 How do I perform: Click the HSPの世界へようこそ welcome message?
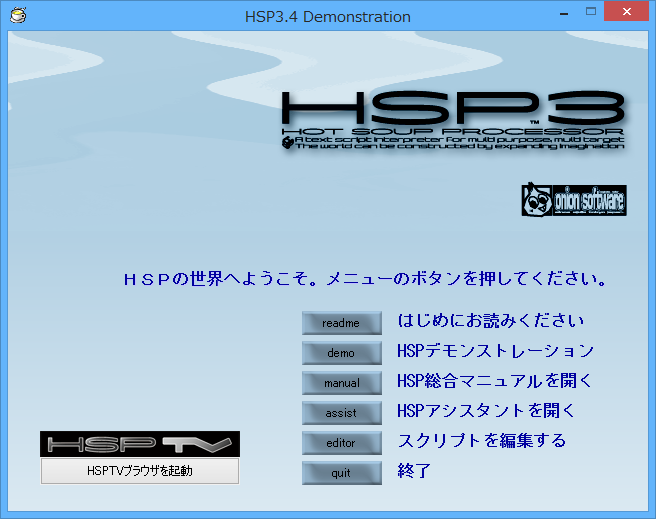[x=365, y=279]
